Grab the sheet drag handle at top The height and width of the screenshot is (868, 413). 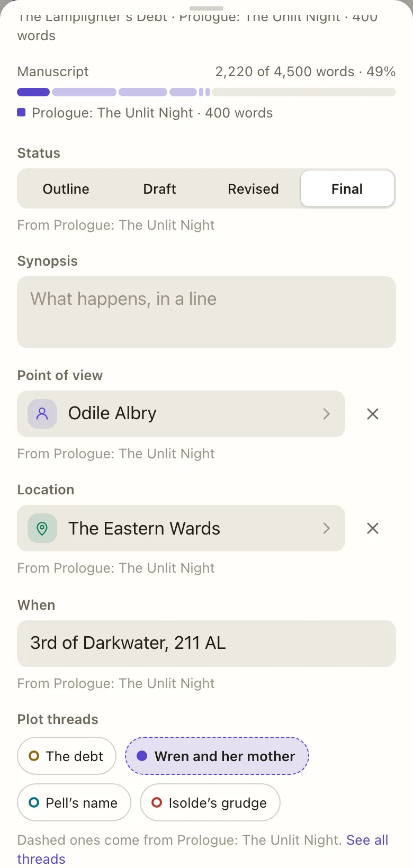[x=206, y=8]
